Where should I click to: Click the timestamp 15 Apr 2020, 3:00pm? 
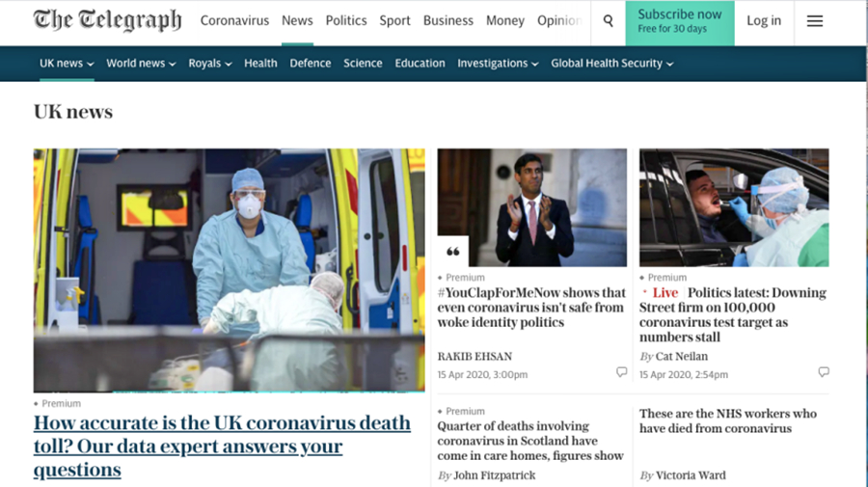tap(482, 375)
